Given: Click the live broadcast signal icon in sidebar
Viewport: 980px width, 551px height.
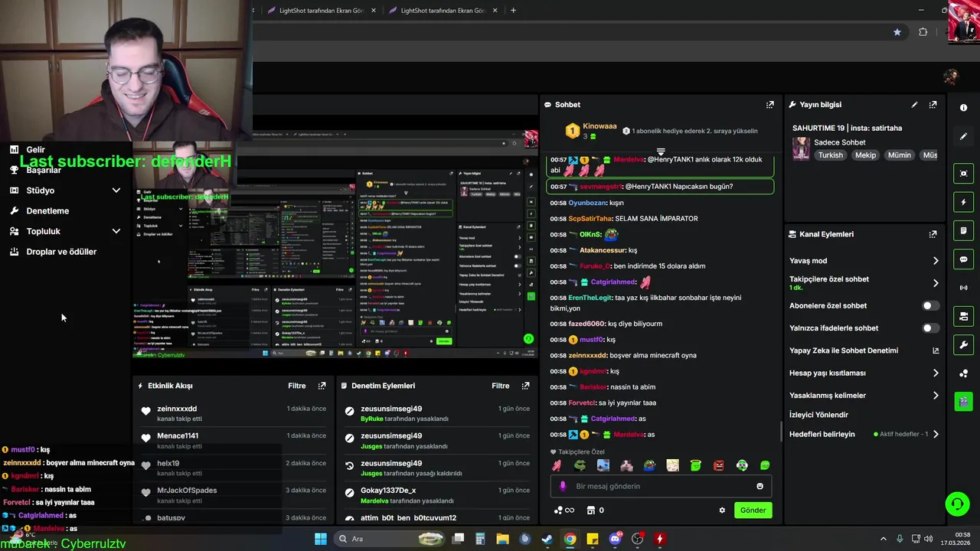Looking at the screenshot, I should coord(963,288).
